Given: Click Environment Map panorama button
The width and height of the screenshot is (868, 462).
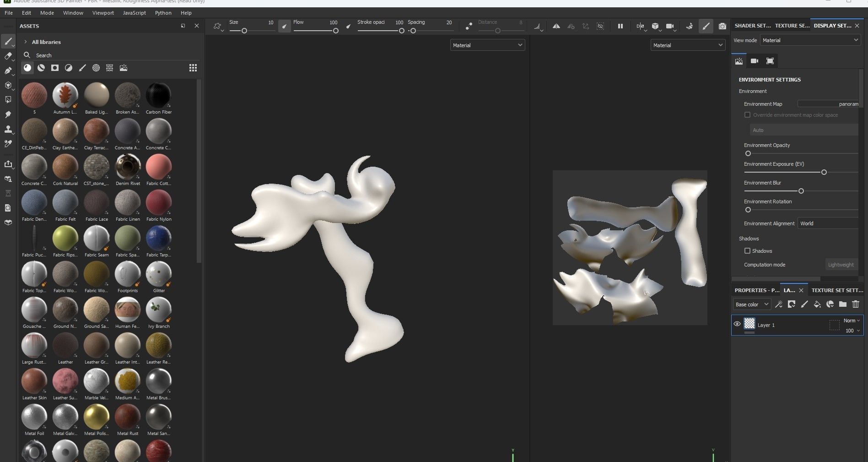Looking at the screenshot, I should tap(828, 104).
